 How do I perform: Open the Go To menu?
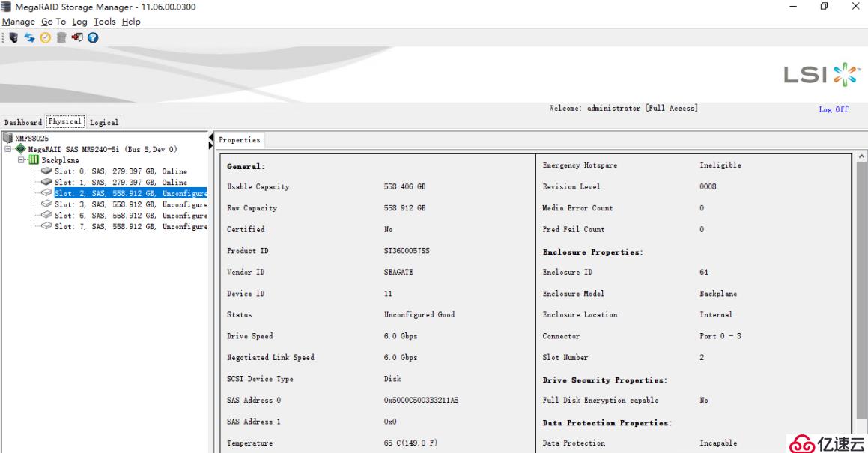click(53, 22)
